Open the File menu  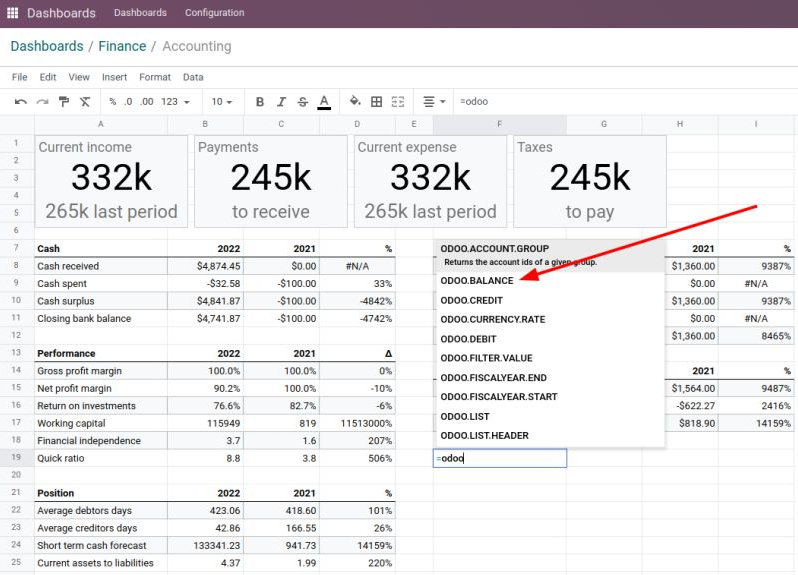[x=19, y=77]
